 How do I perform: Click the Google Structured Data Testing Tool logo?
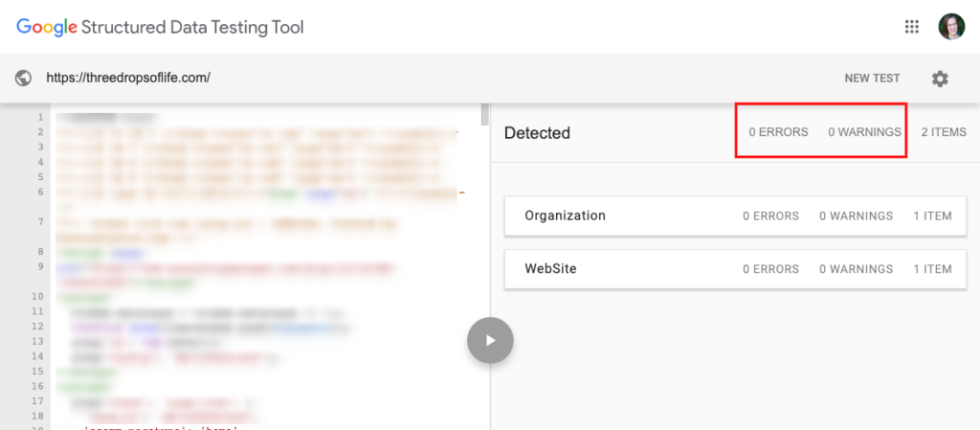point(160,28)
